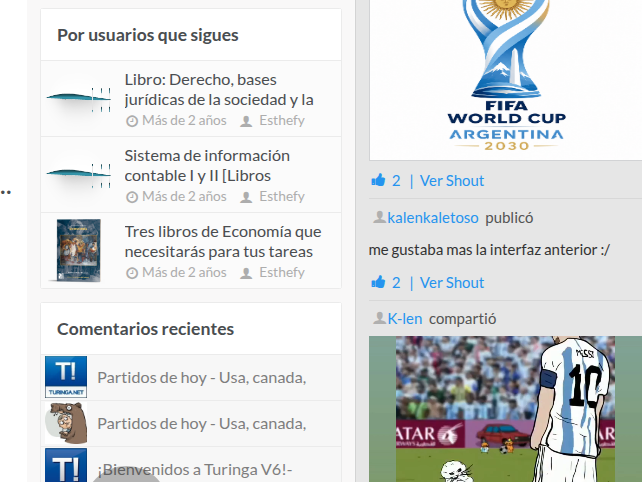Click clock icon on Sistema de información post

tap(132, 197)
